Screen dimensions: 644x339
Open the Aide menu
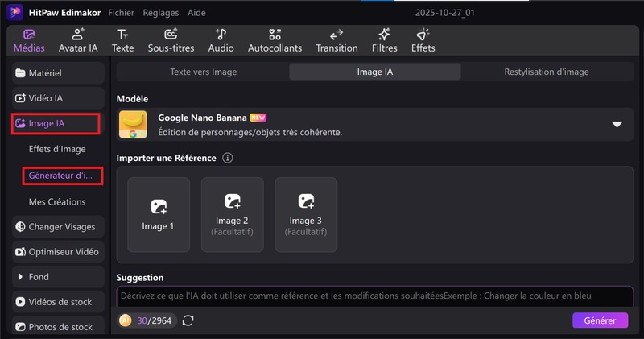(x=196, y=13)
